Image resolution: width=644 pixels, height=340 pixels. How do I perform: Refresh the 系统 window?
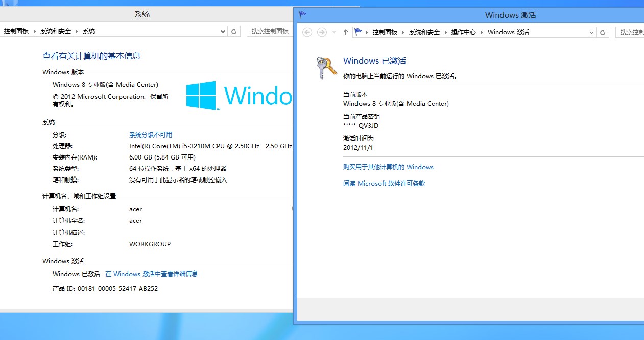pos(234,31)
